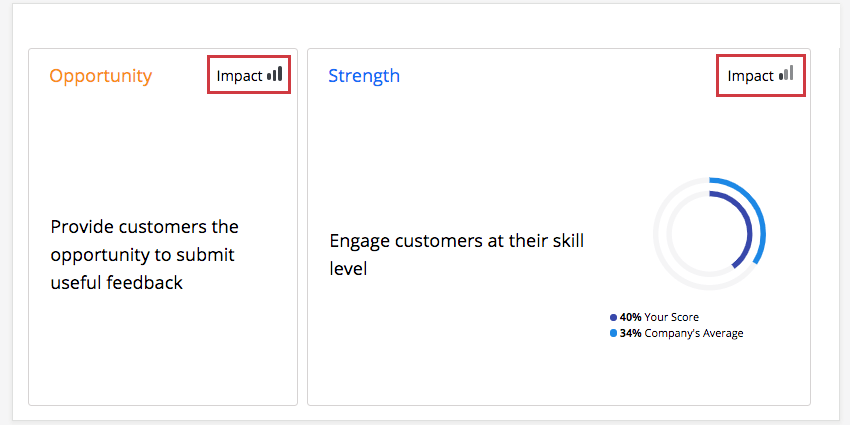Select the Impact label in the Strength card
Viewport: 850px width, 425px height.
coord(750,76)
